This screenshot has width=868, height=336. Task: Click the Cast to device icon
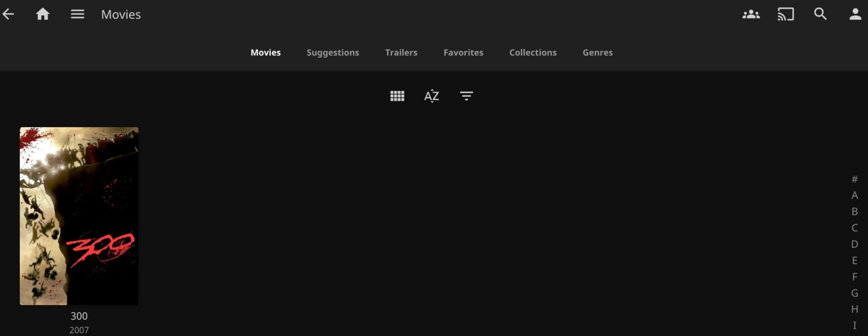pyautogui.click(x=785, y=14)
